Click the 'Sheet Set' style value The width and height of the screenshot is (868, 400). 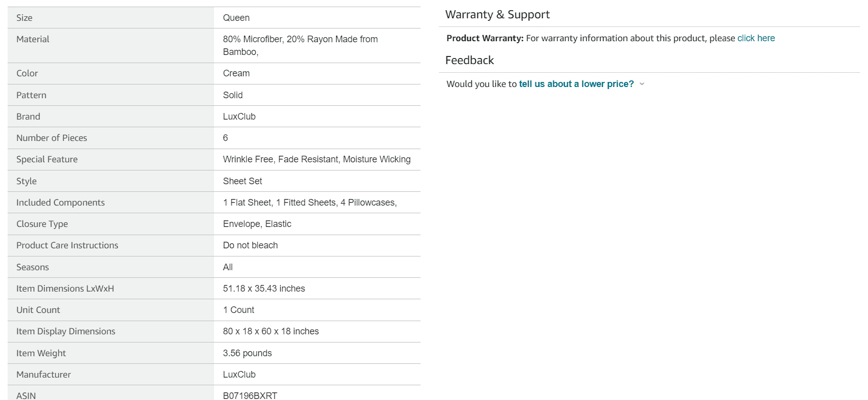pyautogui.click(x=242, y=181)
